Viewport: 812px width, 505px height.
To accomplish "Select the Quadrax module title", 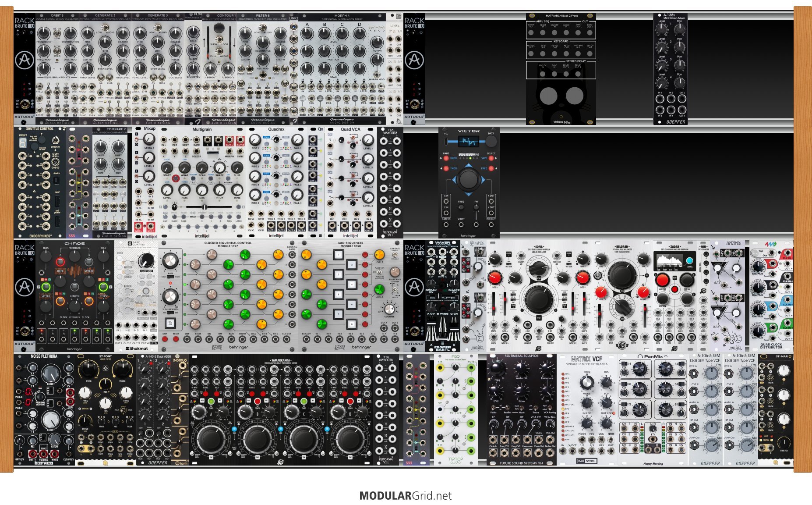I will tap(276, 129).
